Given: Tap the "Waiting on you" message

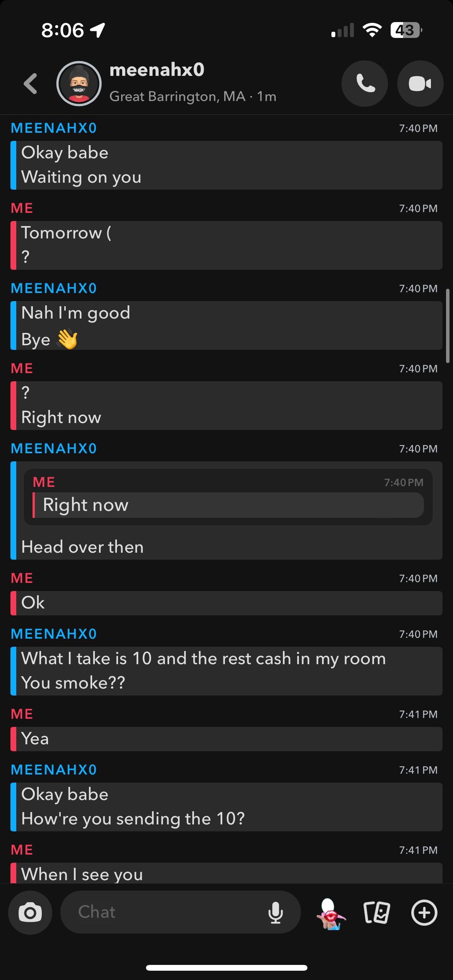Looking at the screenshot, I should (81, 177).
